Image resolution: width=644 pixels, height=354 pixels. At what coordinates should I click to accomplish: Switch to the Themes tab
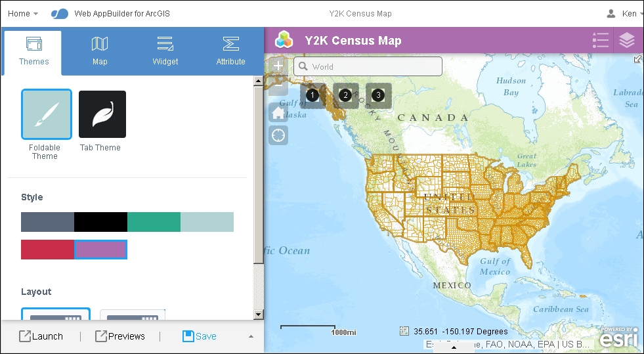[33, 52]
